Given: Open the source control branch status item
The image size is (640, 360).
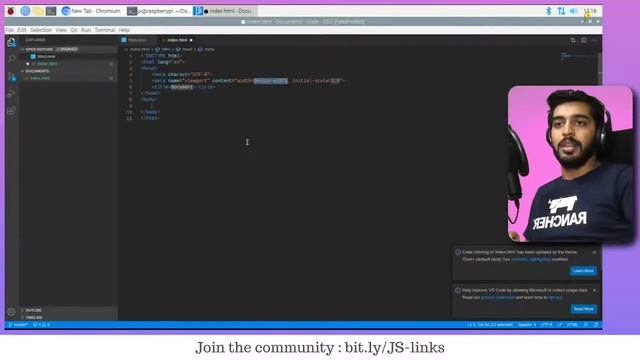Looking at the screenshot, I should point(18,325).
